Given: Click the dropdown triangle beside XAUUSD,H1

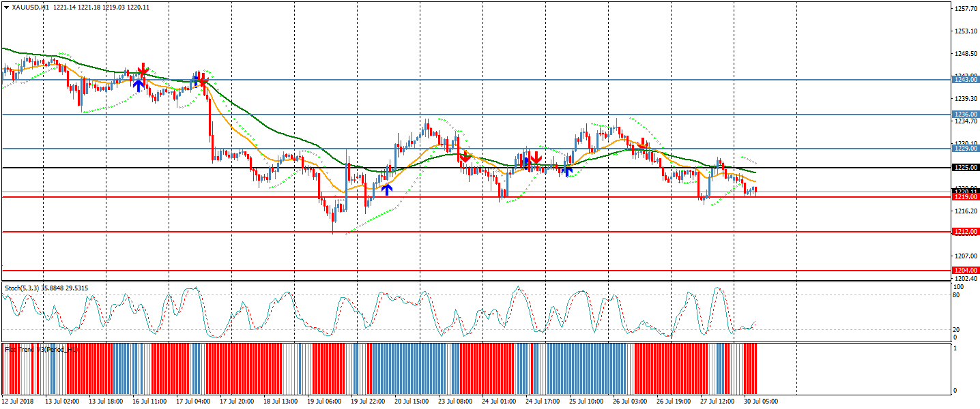Looking at the screenshot, I should click(x=7, y=7).
